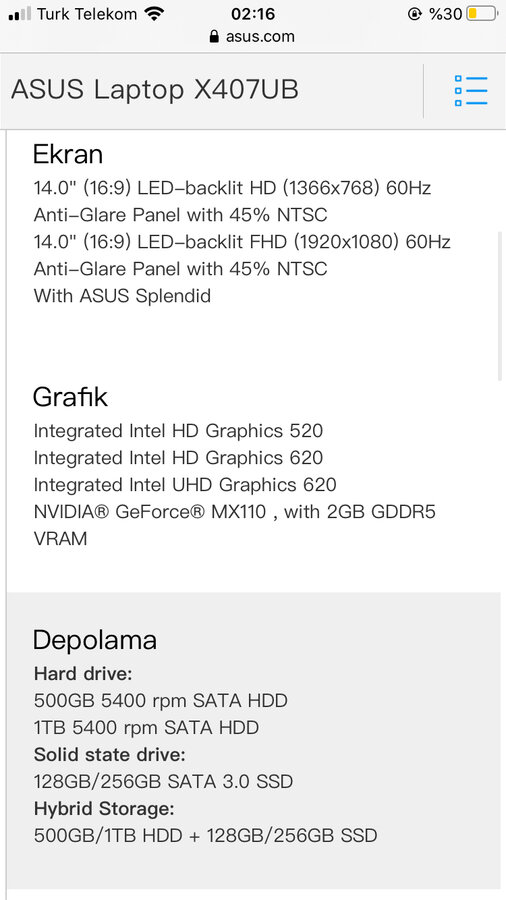506x900 pixels.
Task: Select the Grafik section heading
Action: (x=70, y=397)
